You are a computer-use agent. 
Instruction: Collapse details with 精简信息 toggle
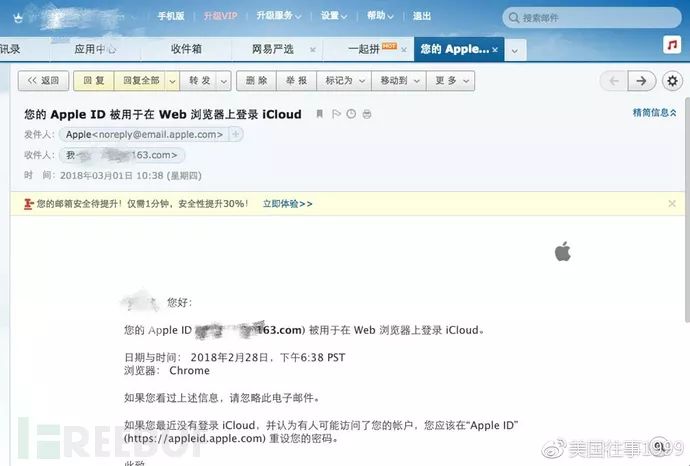[654, 113]
